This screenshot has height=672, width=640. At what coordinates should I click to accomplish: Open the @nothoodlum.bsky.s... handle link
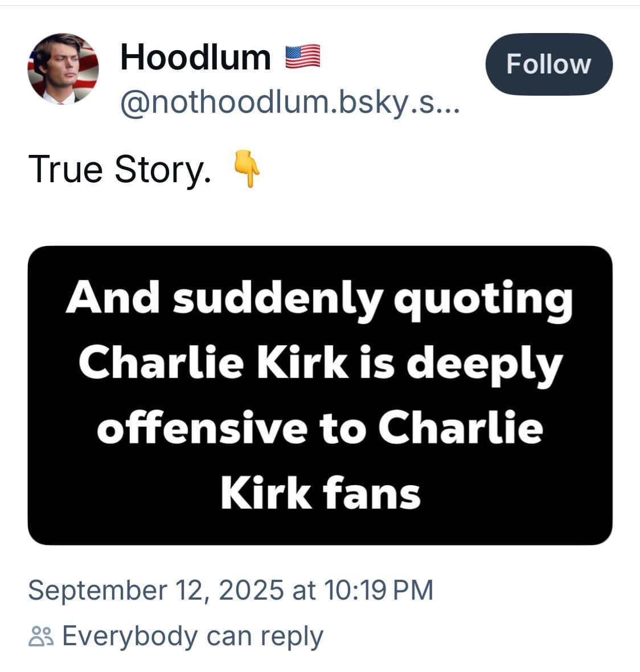(290, 103)
